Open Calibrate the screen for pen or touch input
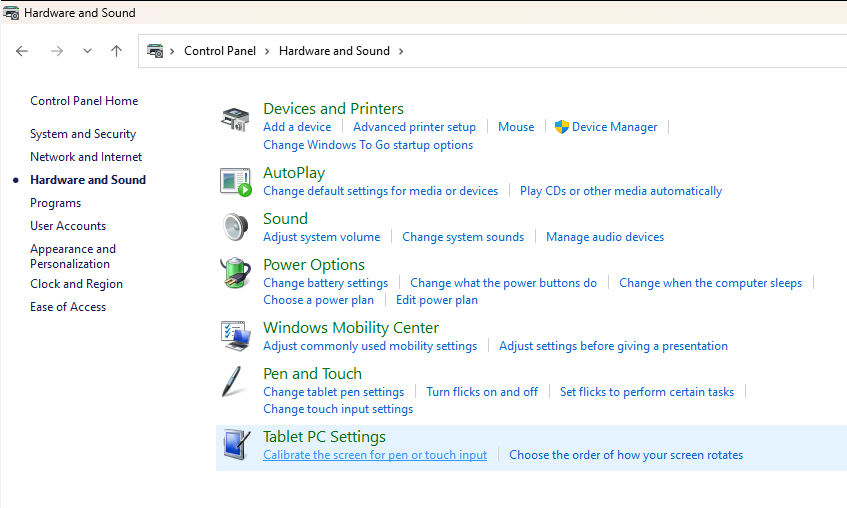 (375, 455)
